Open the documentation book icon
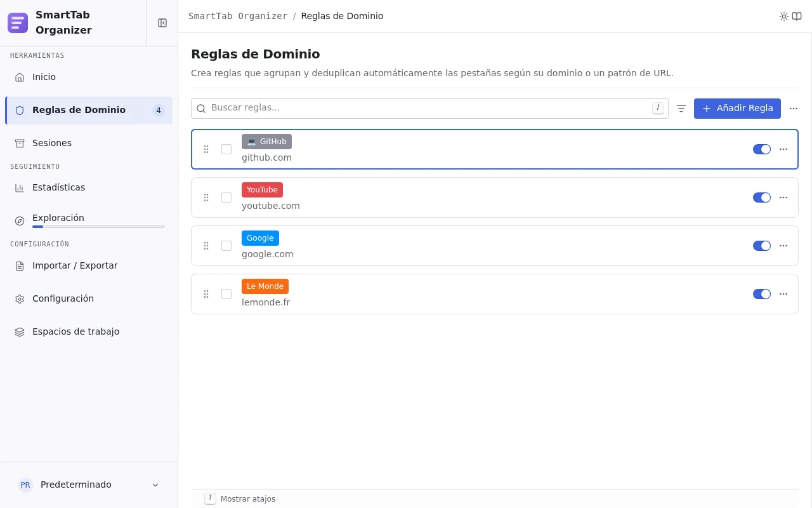The image size is (812, 508). tap(797, 17)
